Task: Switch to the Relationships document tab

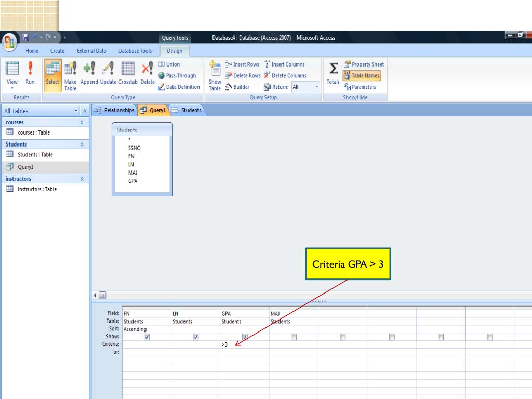Action: [x=114, y=110]
